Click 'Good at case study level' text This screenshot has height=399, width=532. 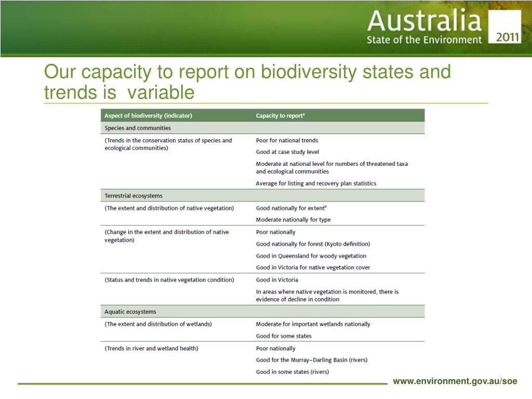[287, 152]
